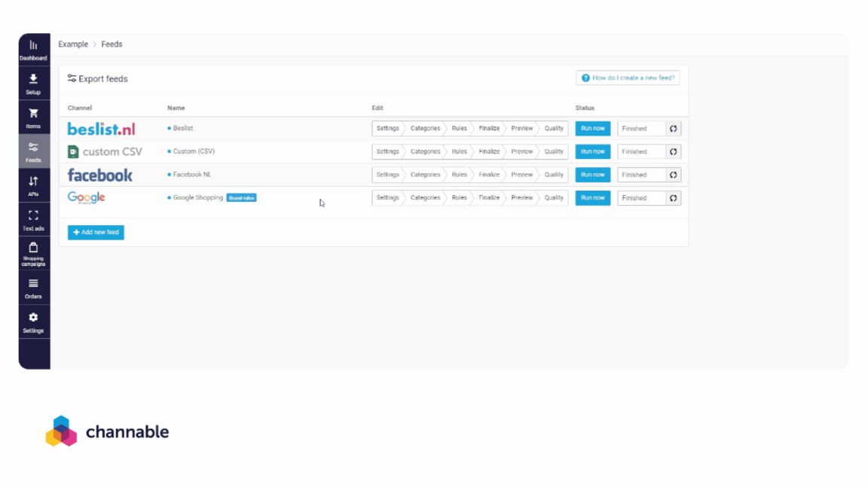
Task: Open Categories step for Beslist feed
Action: coord(425,128)
